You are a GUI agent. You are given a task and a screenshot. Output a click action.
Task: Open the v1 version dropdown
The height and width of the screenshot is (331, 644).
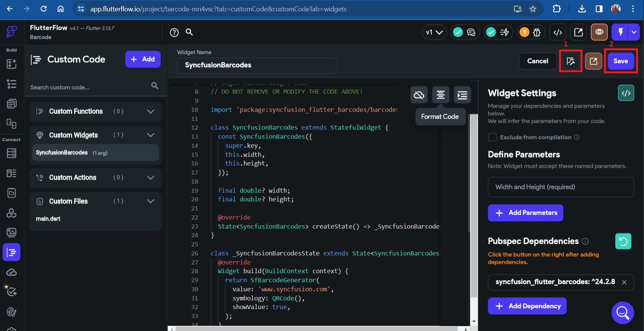pos(434,32)
